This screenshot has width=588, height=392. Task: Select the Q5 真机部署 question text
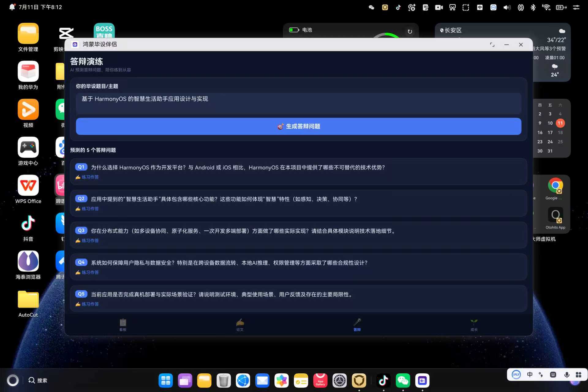pos(222,294)
